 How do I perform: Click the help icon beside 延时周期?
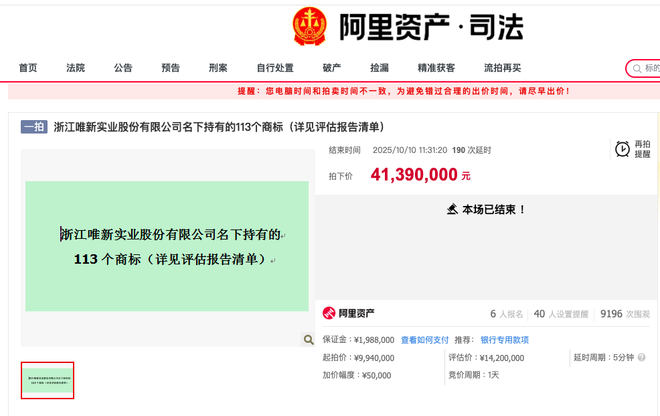tap(642, 357)
